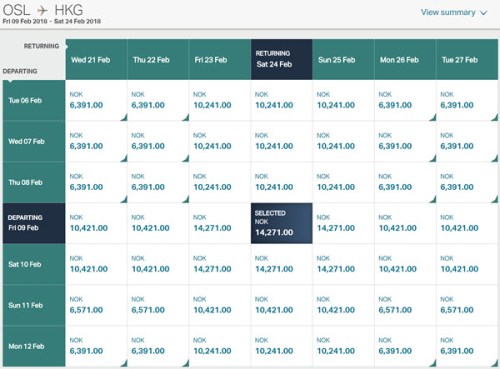Click the lowest-fare corner marker in the Tue 06 Feb / Tue 27 Feb cell

(495, 117)
